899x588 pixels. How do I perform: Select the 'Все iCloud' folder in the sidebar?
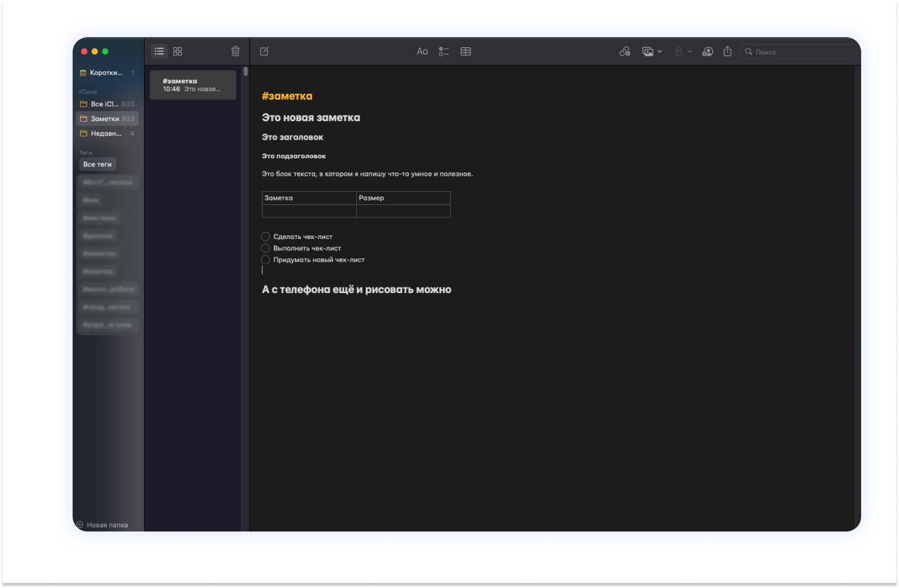[x=104, y=104]
